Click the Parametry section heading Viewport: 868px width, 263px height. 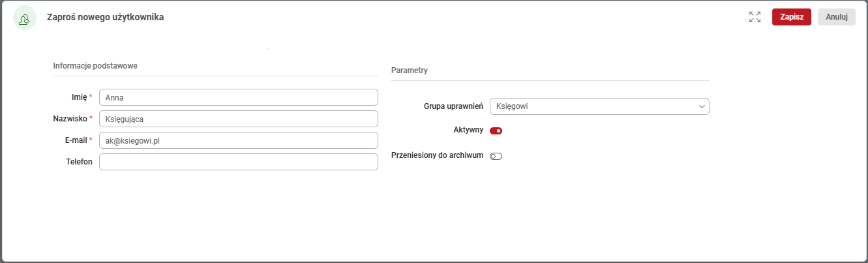409,70
